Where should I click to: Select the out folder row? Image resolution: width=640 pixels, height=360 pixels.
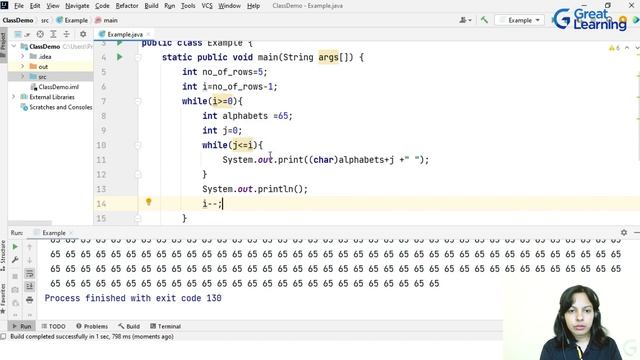(51, 67)
